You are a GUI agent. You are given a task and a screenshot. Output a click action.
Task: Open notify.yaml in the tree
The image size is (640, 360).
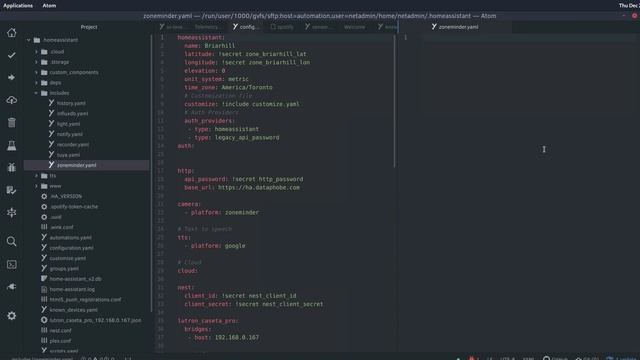coord(69,134)
